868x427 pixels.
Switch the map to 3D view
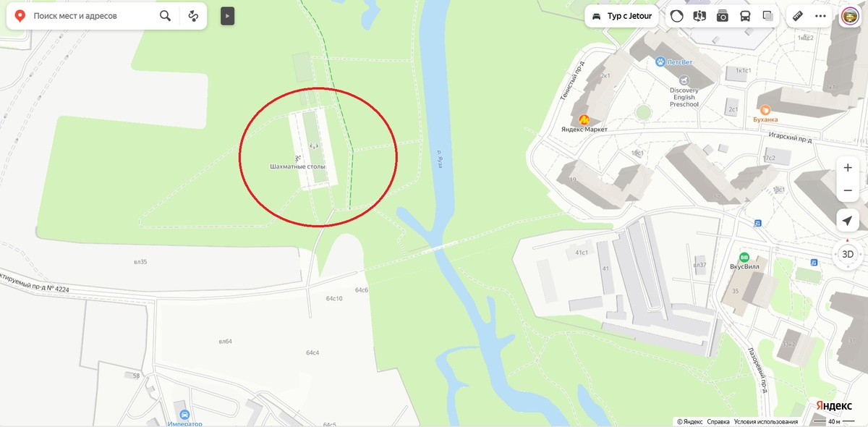[x=848, y=254]
